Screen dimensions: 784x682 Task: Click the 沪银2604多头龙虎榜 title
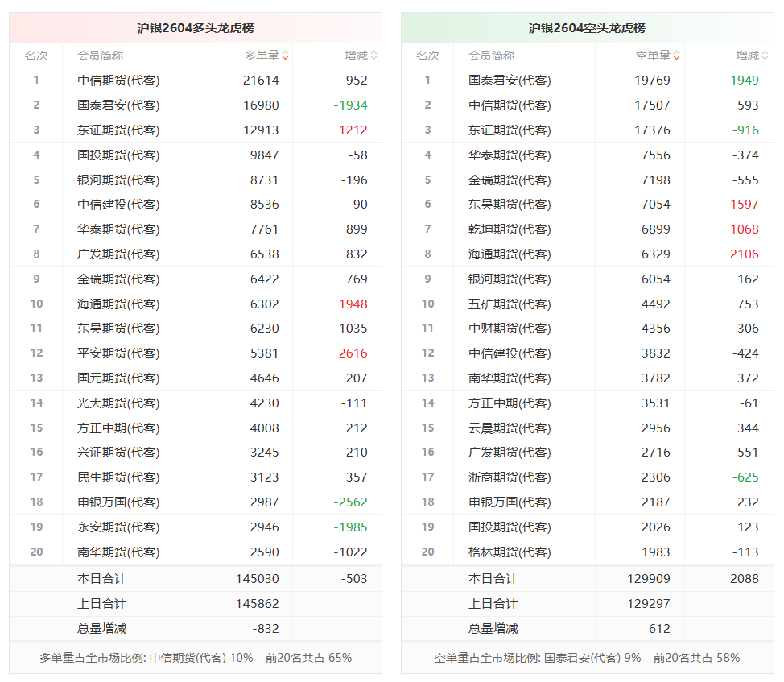click(196, 28)
